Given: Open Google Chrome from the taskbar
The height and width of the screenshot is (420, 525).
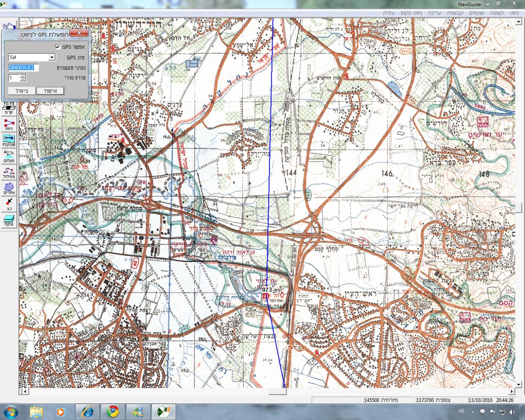Looking at the screenshot, I should pos(112,412).
